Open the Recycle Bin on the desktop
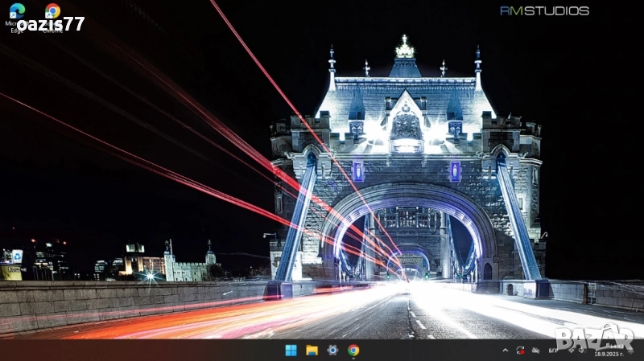This screenshot has height=361, width=644. (x=17, y=260)
